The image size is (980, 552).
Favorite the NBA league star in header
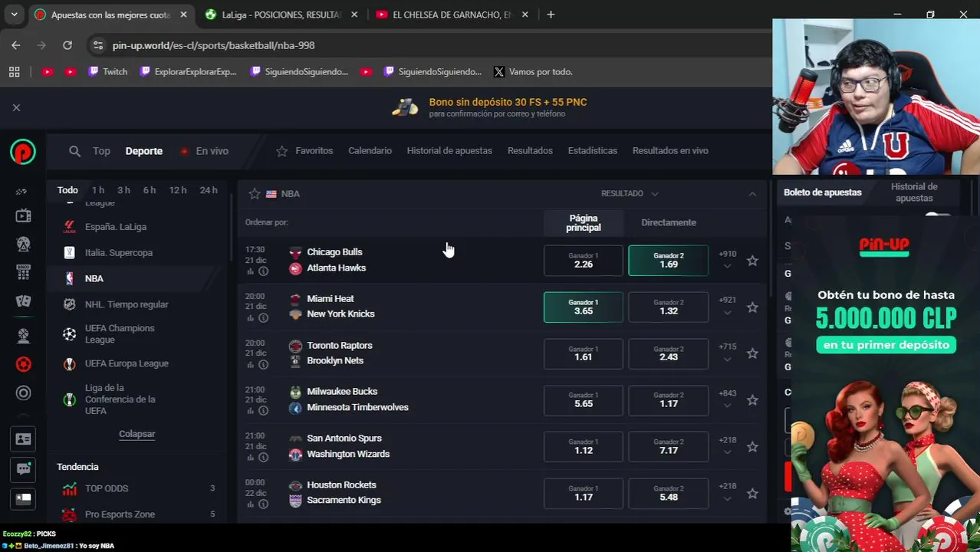255,194
